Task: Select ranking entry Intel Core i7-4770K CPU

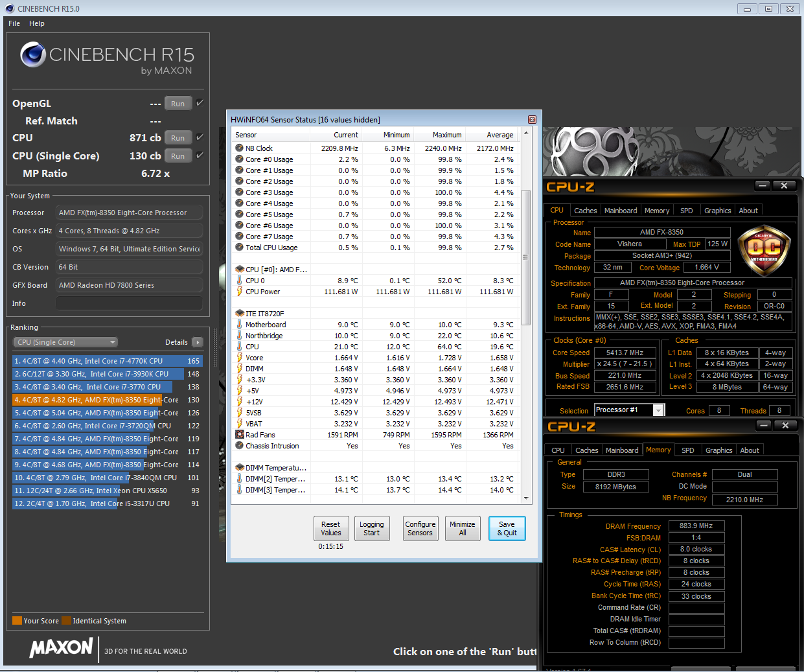Action: click(x=108, y=361)
